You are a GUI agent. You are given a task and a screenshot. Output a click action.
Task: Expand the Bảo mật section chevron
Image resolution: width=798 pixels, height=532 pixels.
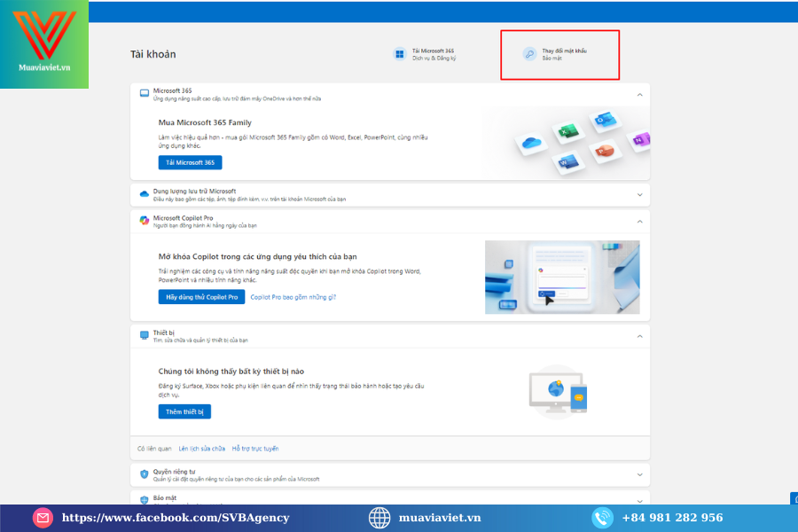coord(639,501)
